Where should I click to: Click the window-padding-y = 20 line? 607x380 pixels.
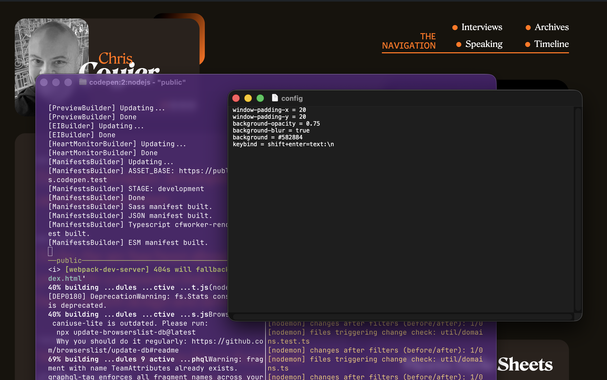[x=269, y=117]
